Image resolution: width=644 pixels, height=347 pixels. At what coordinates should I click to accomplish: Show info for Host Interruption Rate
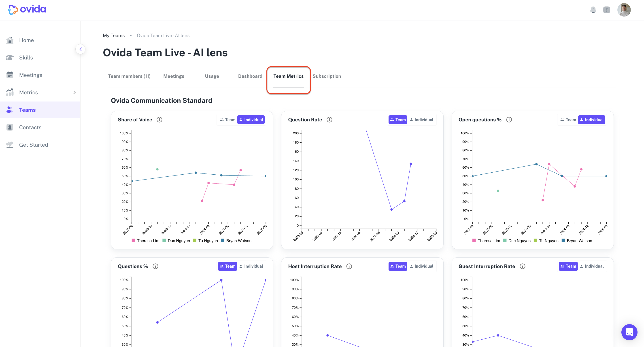click(349, 266)
